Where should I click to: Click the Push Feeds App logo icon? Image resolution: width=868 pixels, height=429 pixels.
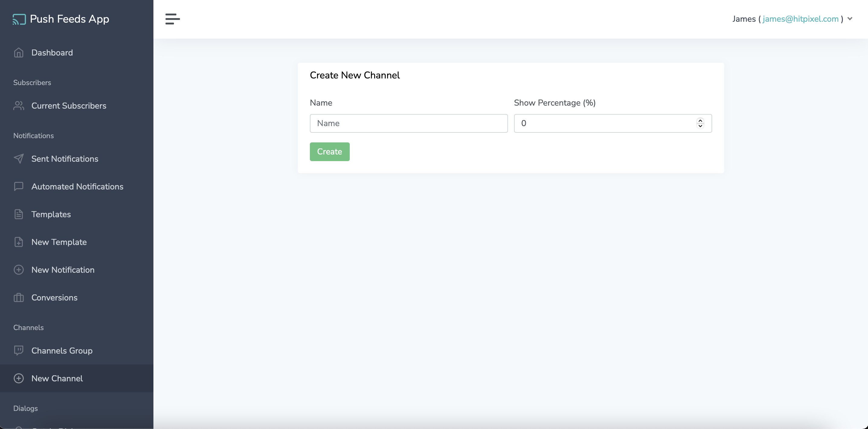click(19, 19)
